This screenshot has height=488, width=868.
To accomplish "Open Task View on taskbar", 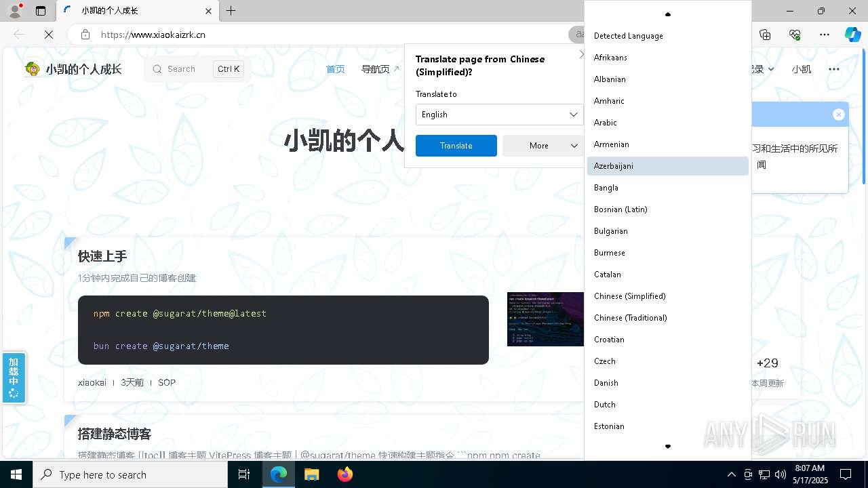I will click(x=244, y=474).
